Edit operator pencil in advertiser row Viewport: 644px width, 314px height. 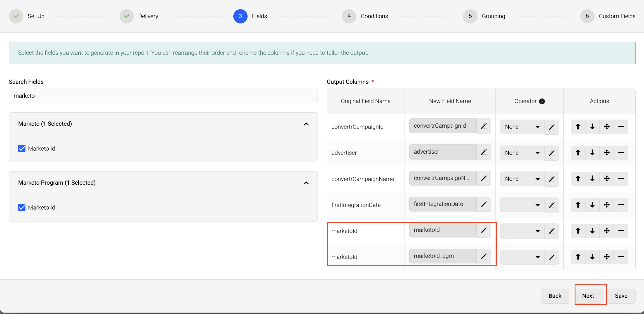pyautogui.click(x=552, y=153)
